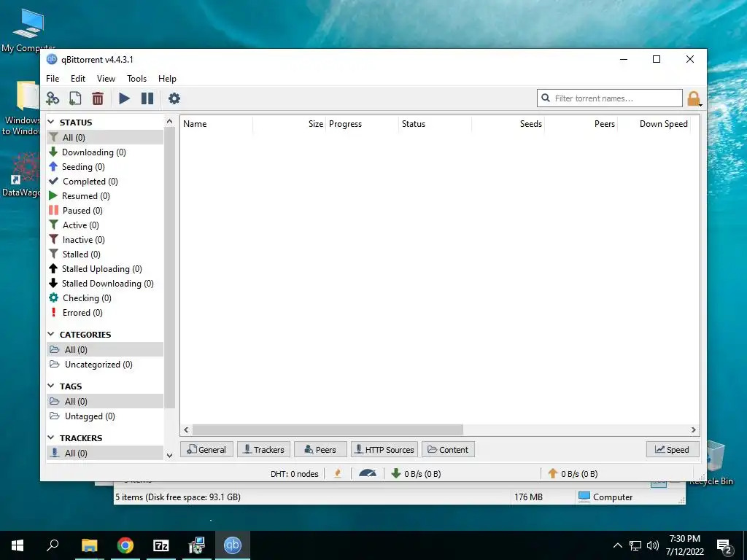
Task: Select All (0) under TAGS
Action: pyautogui.click(x=105, y=402)
